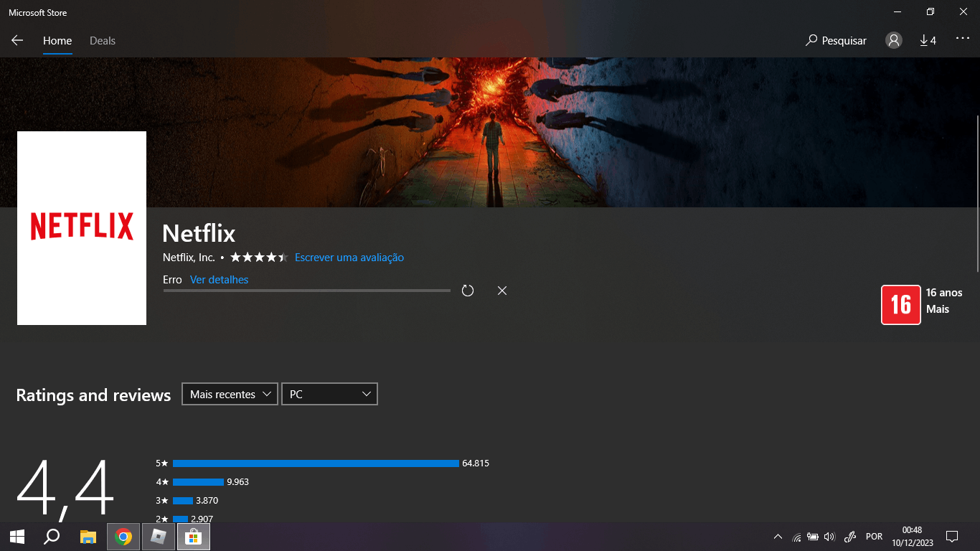
Task: Open the Ver detalhes error link
Action: tap(219, 280)
